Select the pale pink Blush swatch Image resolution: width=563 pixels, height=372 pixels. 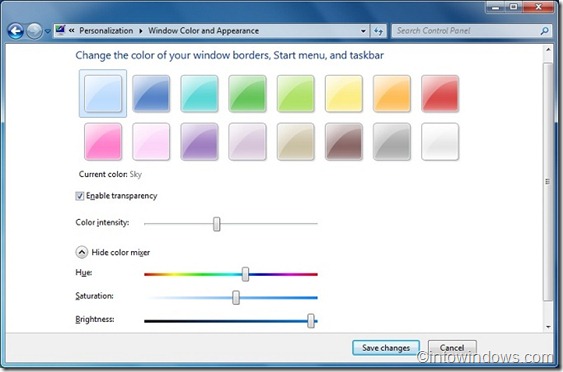(151, 141)
